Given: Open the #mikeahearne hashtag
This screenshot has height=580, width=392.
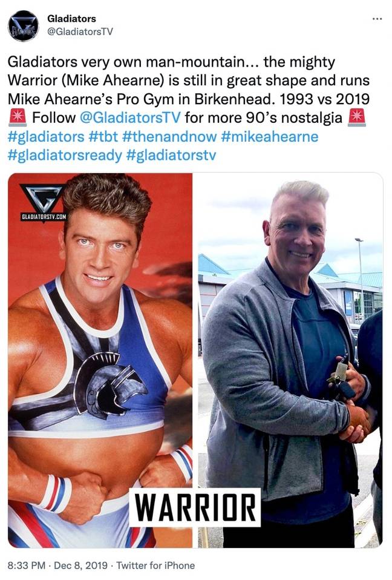Looking at the screenshot, I should click(x=269, y=136).
